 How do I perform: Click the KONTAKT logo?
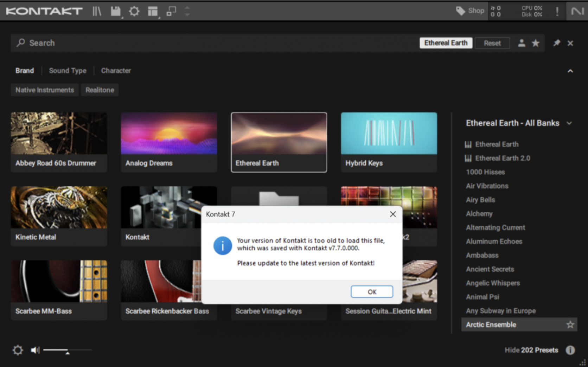click(x=44, y=11)
